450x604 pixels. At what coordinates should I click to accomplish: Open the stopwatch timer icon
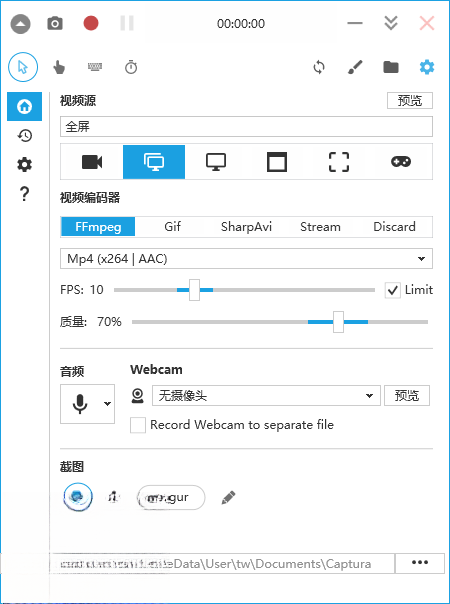click(131, 67)
